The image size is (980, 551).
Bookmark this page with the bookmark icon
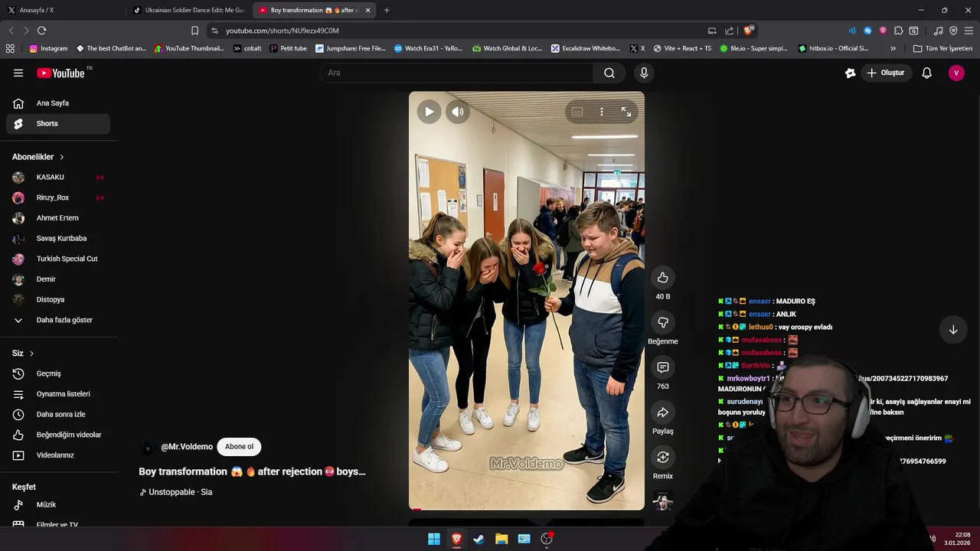click(194, 31)
